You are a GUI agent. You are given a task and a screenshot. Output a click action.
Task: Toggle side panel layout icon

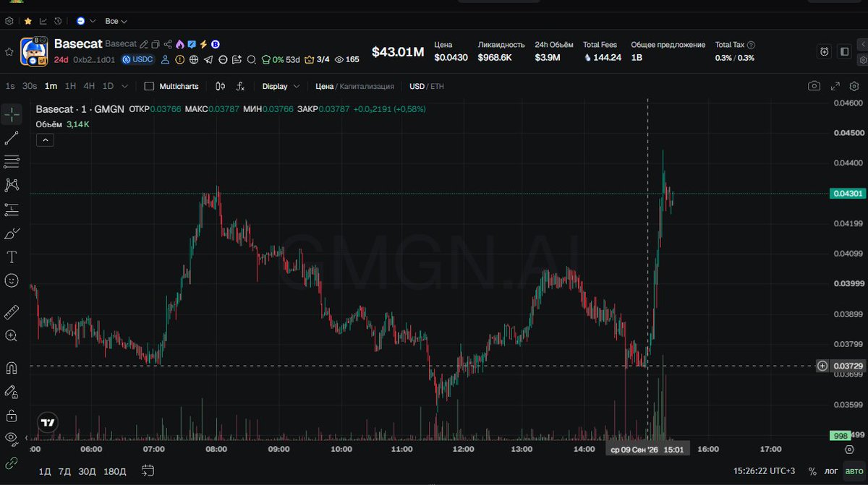(x=844, y=51)
